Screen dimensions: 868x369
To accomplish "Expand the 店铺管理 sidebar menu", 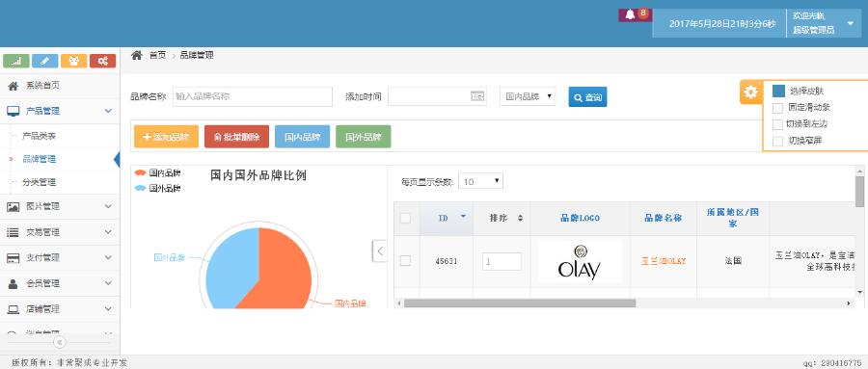I will (60, 308).
